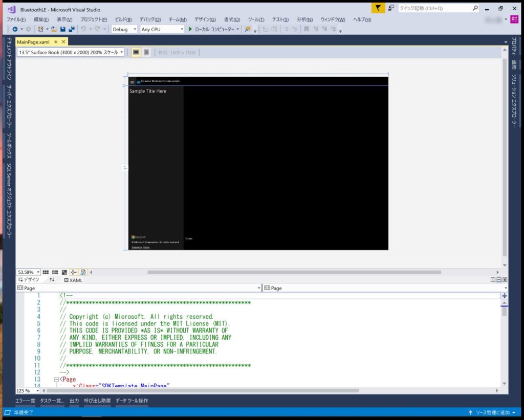This screenshot has width=524, height=420.
Task: Click the New Project toolbar icon
Action: tap(40, 29)
